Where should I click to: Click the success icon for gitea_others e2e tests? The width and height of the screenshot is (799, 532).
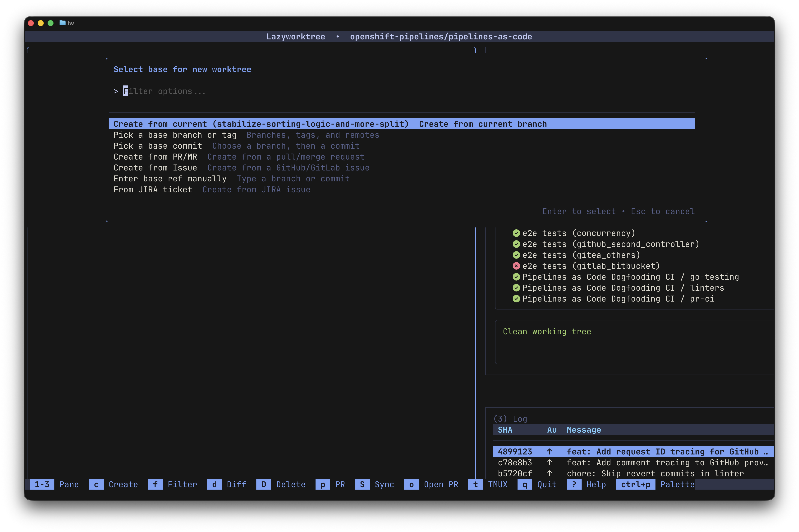click(516, 255)
